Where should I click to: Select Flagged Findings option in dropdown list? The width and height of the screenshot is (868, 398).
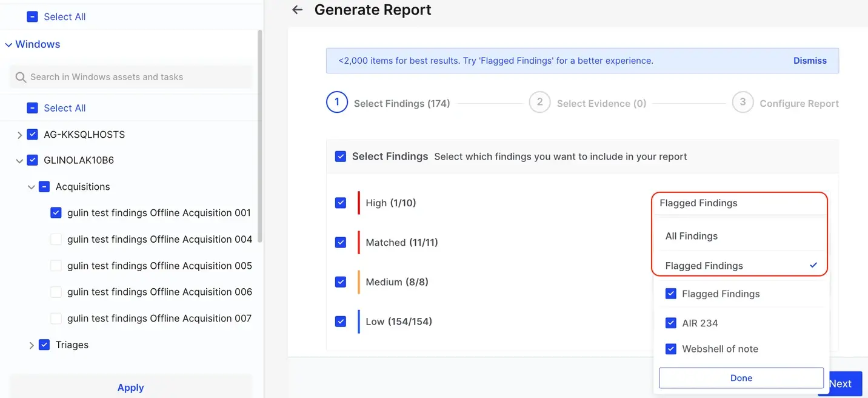[704, 266]
